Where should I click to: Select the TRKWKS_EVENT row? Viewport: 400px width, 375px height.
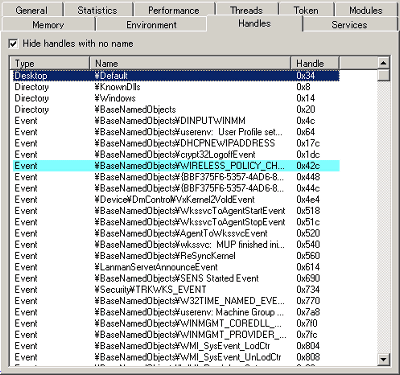(x=176, y=290)
